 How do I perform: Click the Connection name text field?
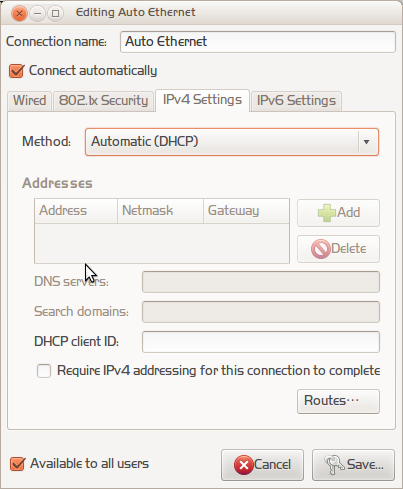click(x=258, y=42)
